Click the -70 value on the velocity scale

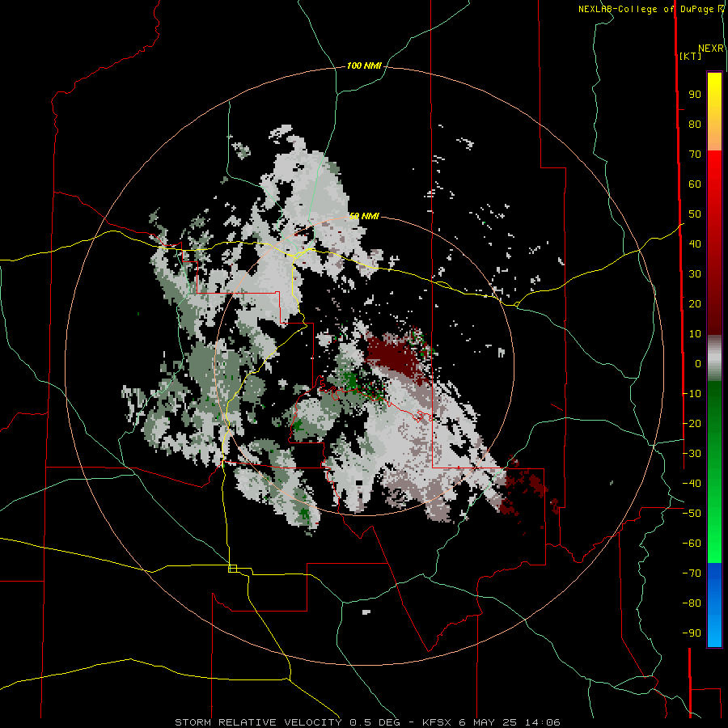(x=692, y=574)
